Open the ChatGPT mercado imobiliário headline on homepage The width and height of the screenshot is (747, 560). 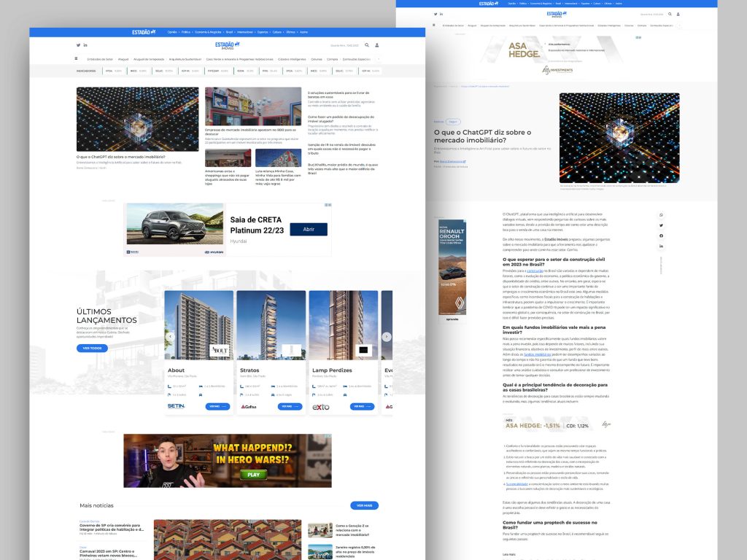coord(120,157)
